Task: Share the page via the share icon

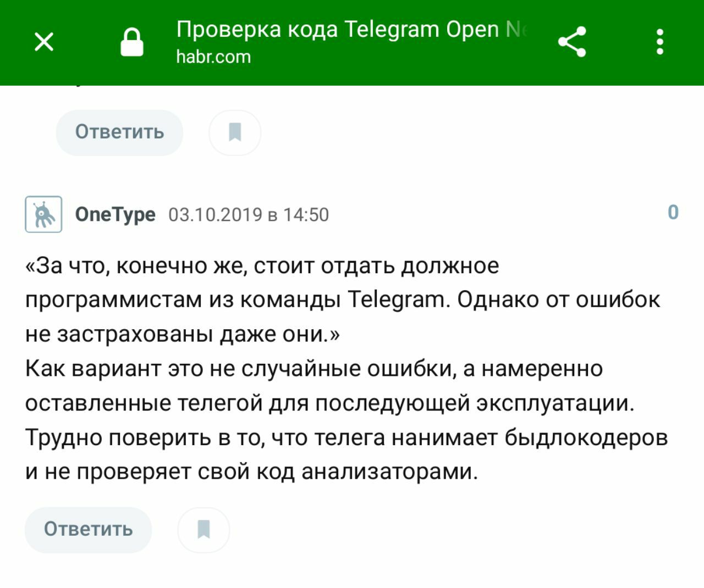Action: point(572,42)
